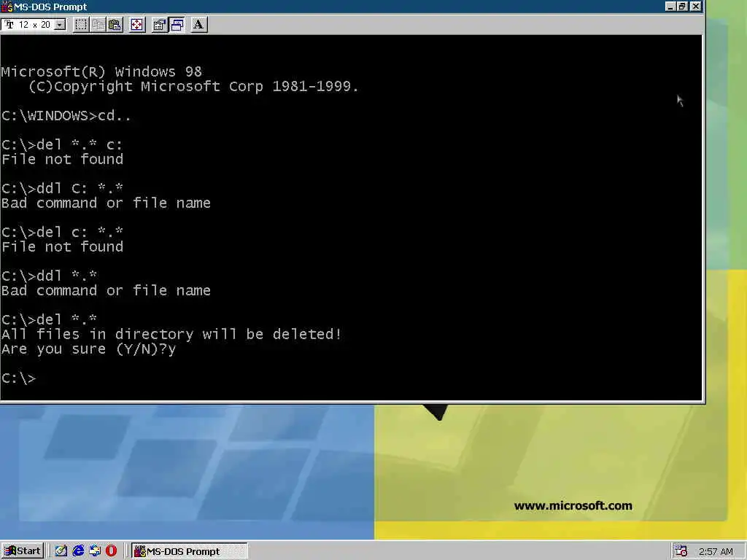Click the 'C:\>del *.* c:' command line
This screenshot has width=747, height=560.
tap(62, 145)
